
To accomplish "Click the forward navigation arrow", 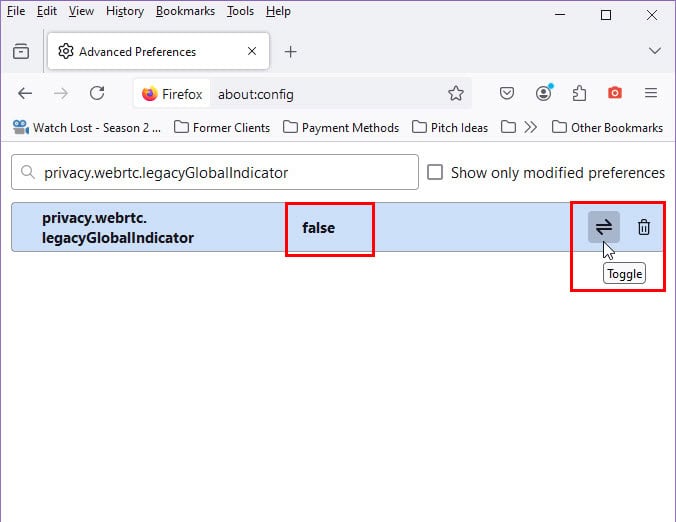I will coord(61,94).
